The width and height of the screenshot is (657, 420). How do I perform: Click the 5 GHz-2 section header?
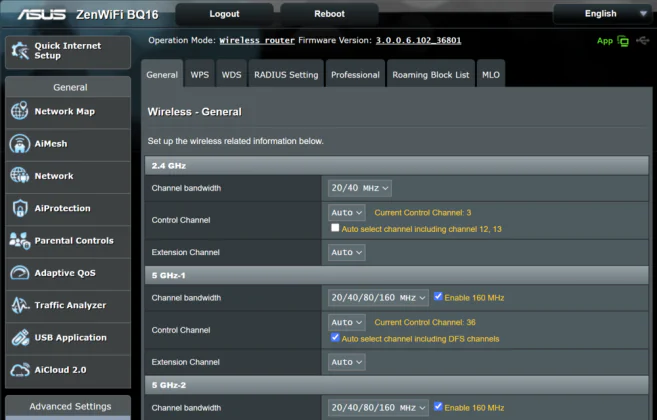coord(396,385)
